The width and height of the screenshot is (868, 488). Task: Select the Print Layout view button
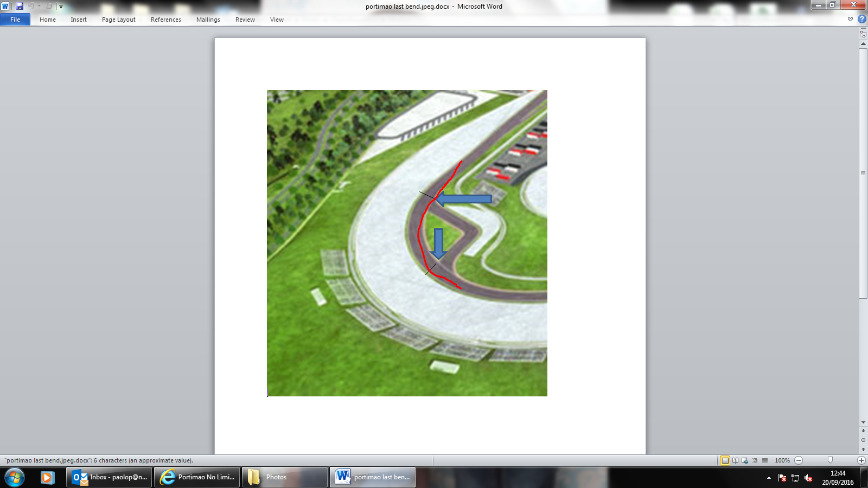[x=725, y=460]
